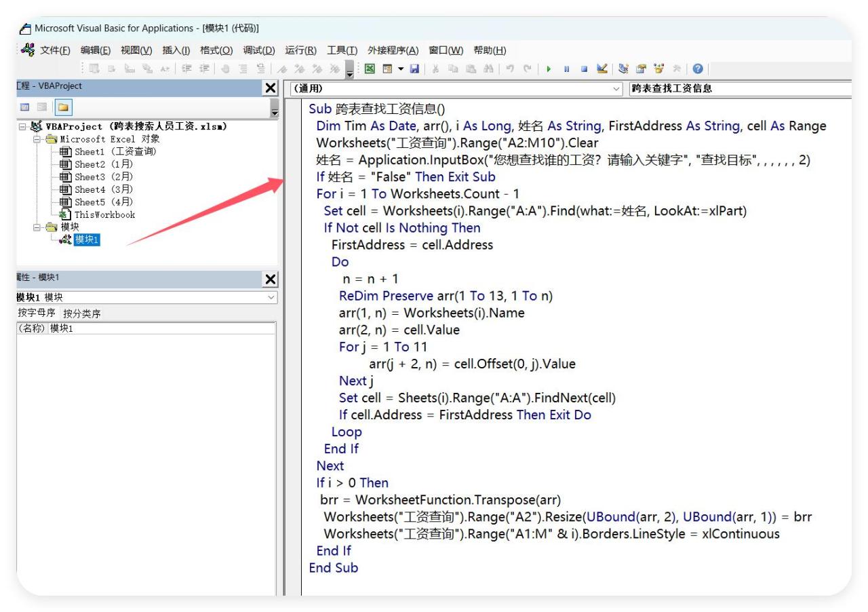Run the macro with green play icon

[549, 69]
